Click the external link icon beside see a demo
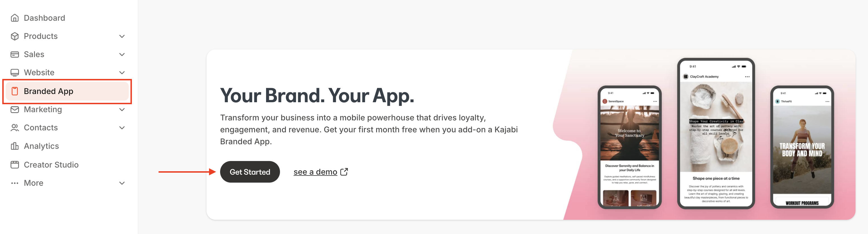This screenshot has width=868, height=234. 344,172
